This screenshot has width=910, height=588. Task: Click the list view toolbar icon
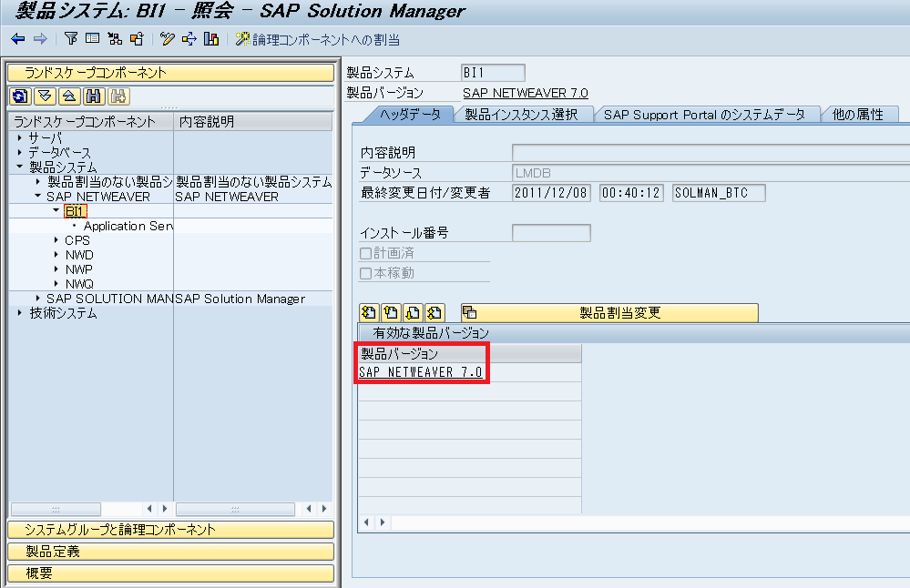click(92, 39)
